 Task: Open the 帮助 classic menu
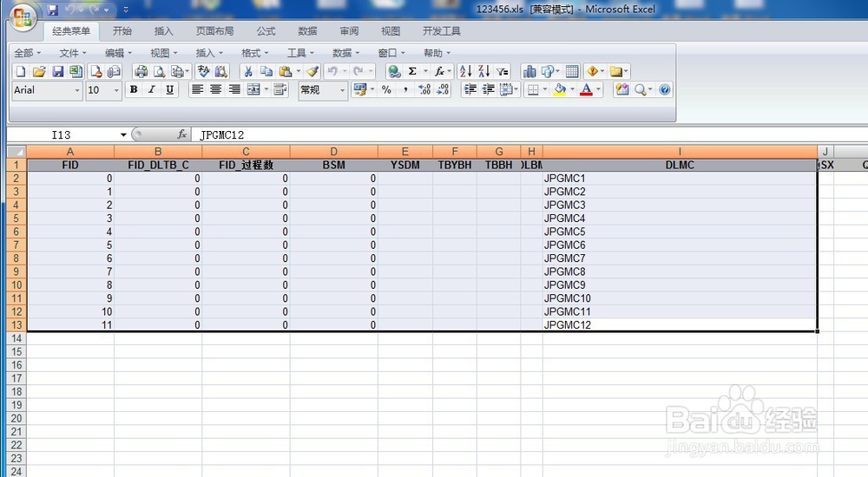click(x=437, y=53)
